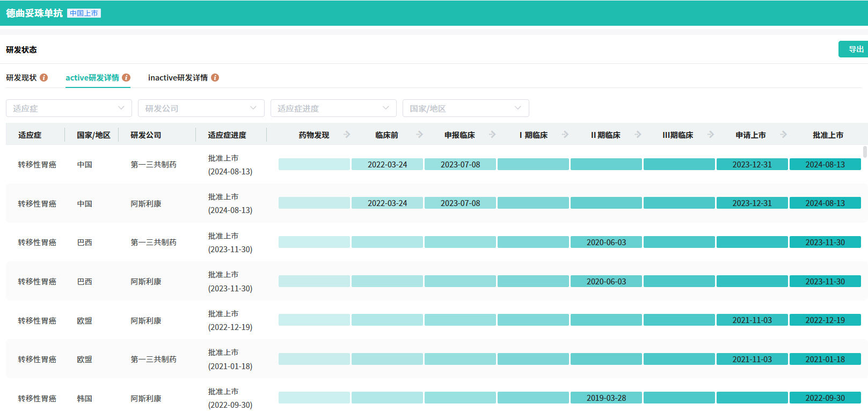Click the 2024-08-13 批准上市 bar in first row

825,165
